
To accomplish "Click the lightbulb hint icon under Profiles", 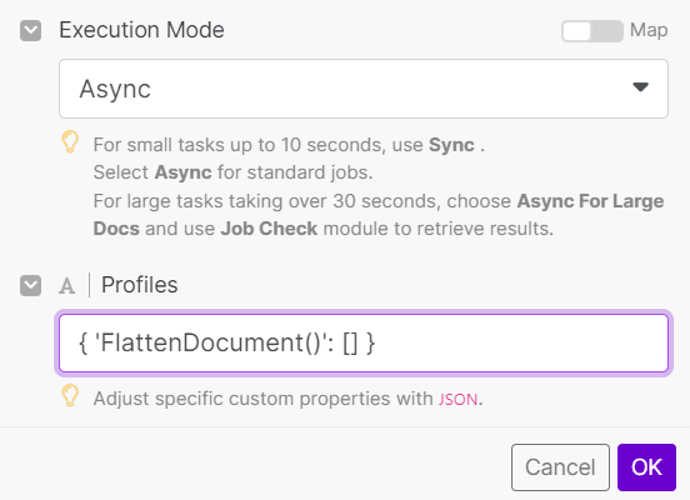I will coord(70,395).
